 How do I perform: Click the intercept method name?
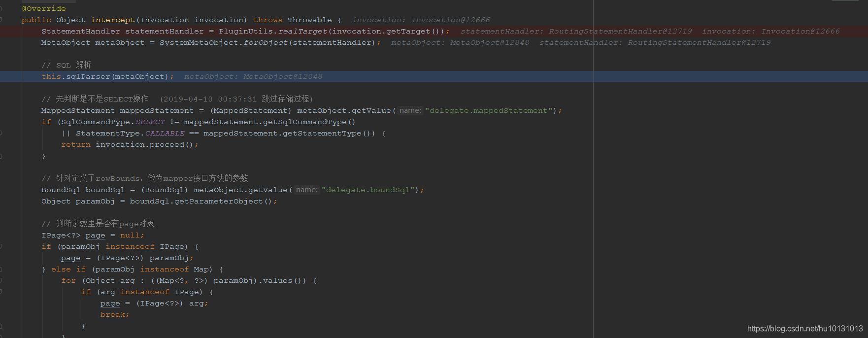tap(113, 20)
